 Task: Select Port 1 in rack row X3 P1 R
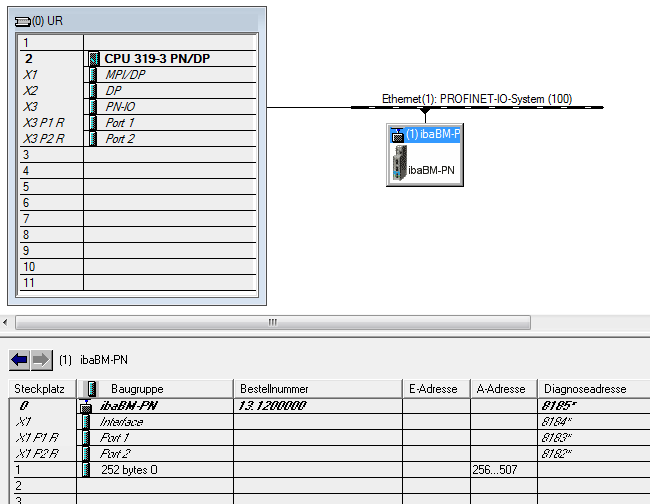(120, 123)
